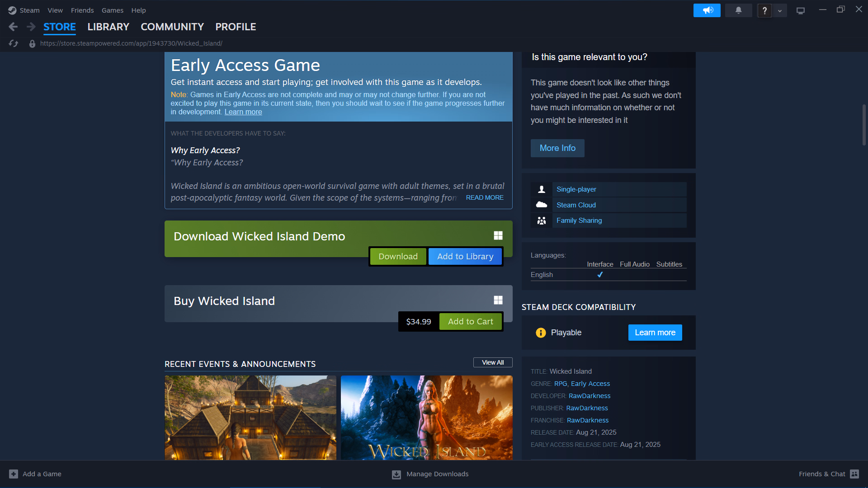The width and height of the screenshot is (868, 488).
Task: Click the forward navigation arrow
Action: coord(31,27)
